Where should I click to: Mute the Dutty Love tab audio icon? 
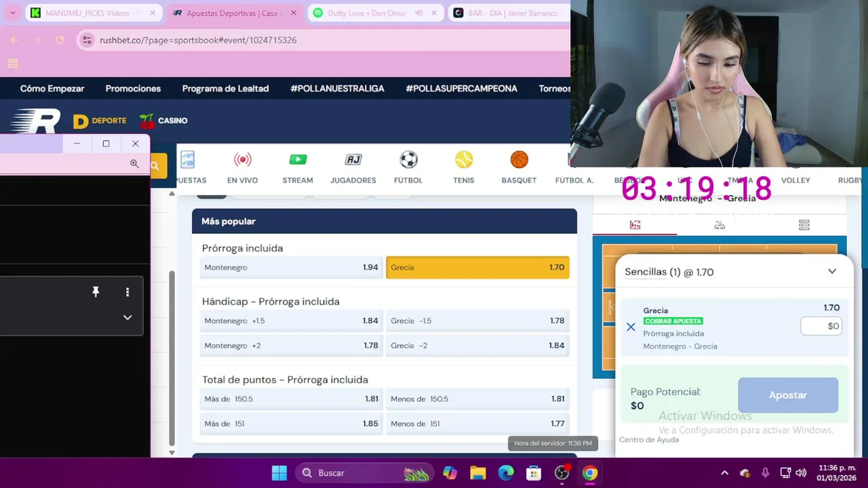(419, 13)
